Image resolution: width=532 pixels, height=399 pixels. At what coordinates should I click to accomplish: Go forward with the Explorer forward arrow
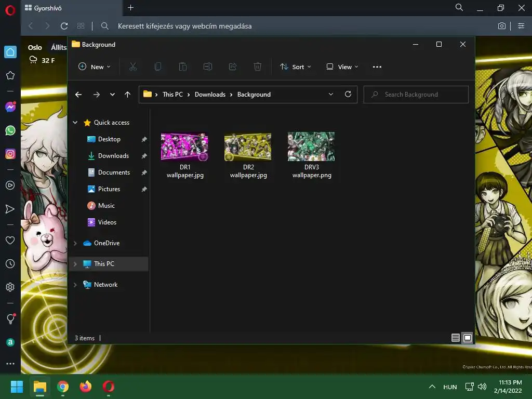click(96, 95)
